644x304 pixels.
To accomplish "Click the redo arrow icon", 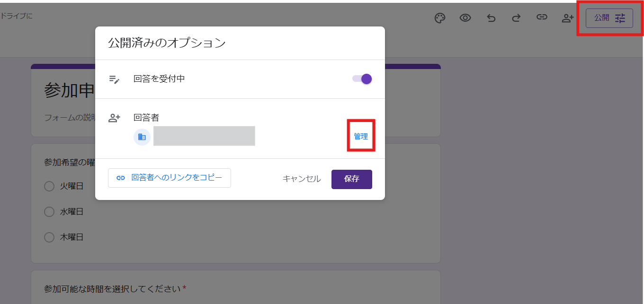I will pyautogui.click(x=516, y=18).
